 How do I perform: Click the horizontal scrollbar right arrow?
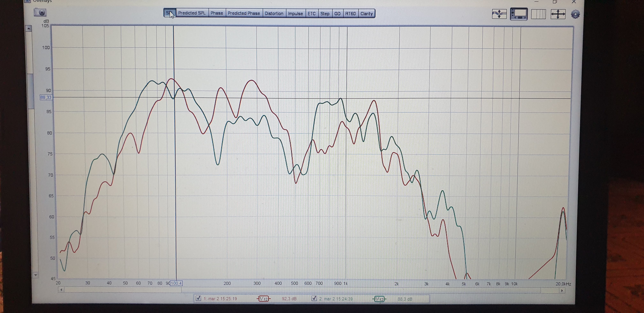point(562,290)
